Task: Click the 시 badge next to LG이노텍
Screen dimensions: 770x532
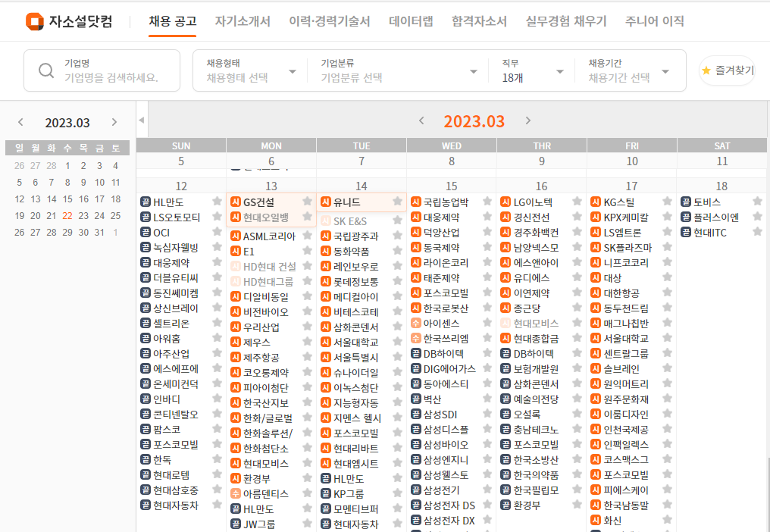Action: coord(506,202)
